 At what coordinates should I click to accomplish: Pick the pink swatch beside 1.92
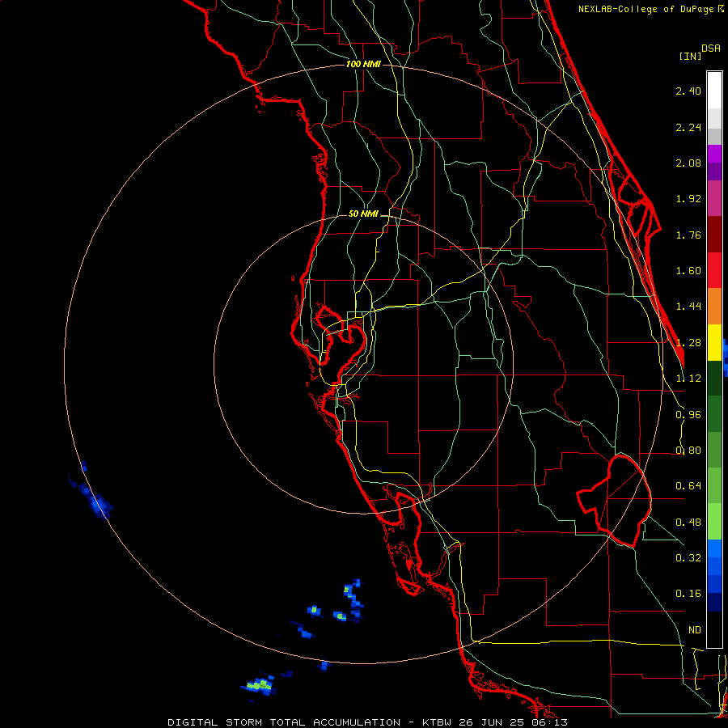coord(714,199)
